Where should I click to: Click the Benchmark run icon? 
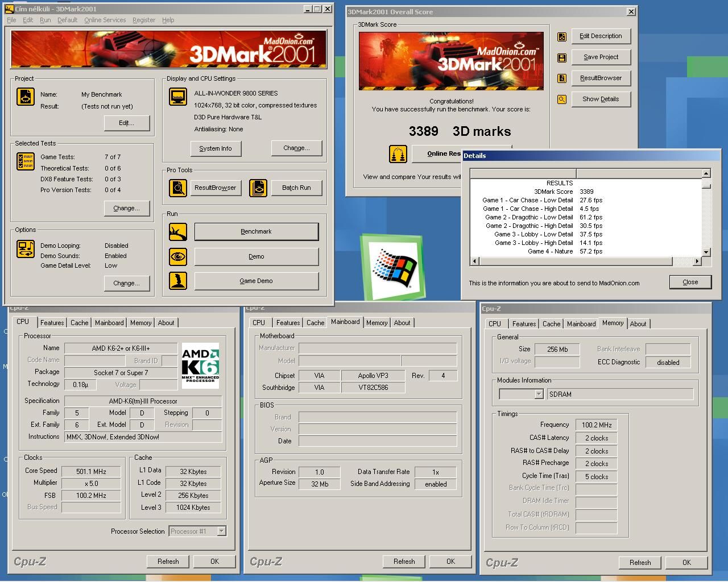tap(178, 232)
